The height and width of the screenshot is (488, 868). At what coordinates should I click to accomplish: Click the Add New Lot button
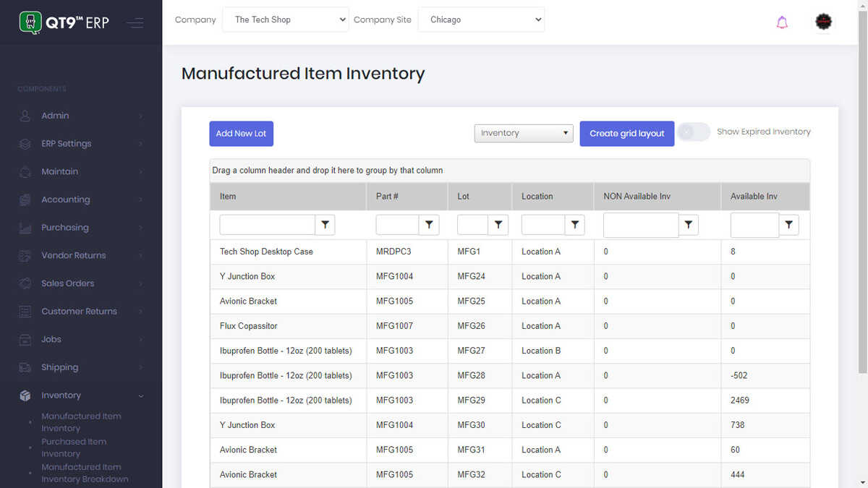pyautogui.click(x=241, y=133)
